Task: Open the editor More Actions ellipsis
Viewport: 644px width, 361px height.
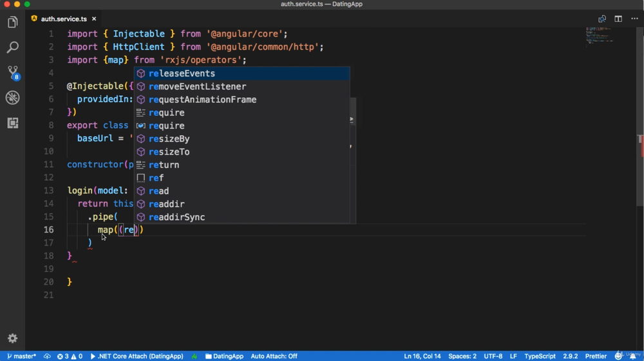Action: pyautogui.click(x=634, y=19)
